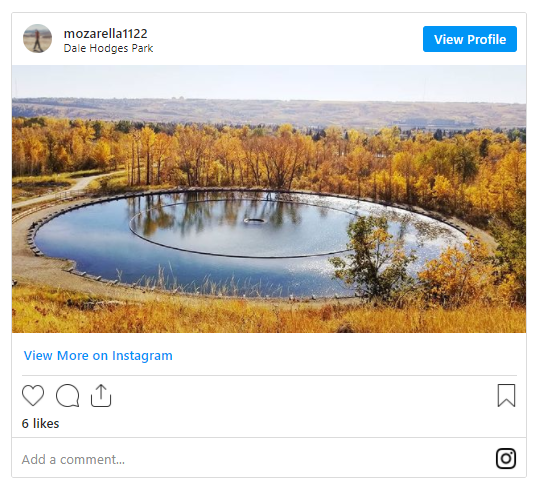Click the View Profile button
Viewport: 538px width, 492px height.
470,39
